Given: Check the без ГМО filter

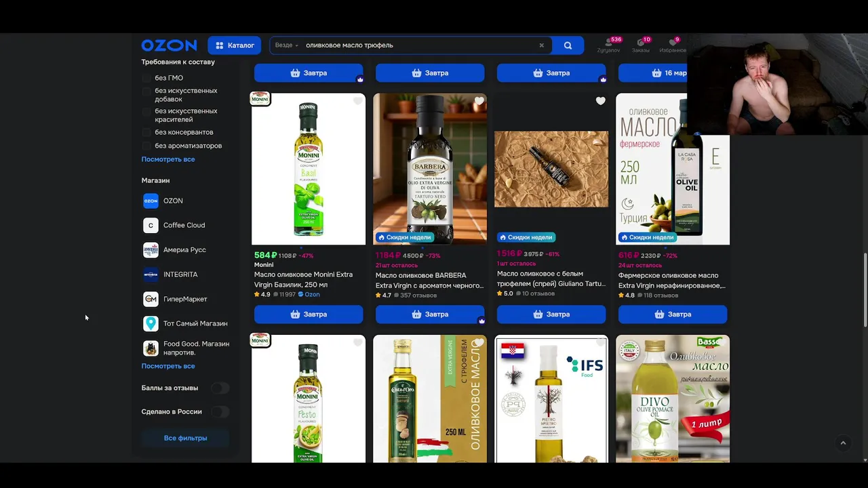Looking at the screenshot, I should (146, 78).
